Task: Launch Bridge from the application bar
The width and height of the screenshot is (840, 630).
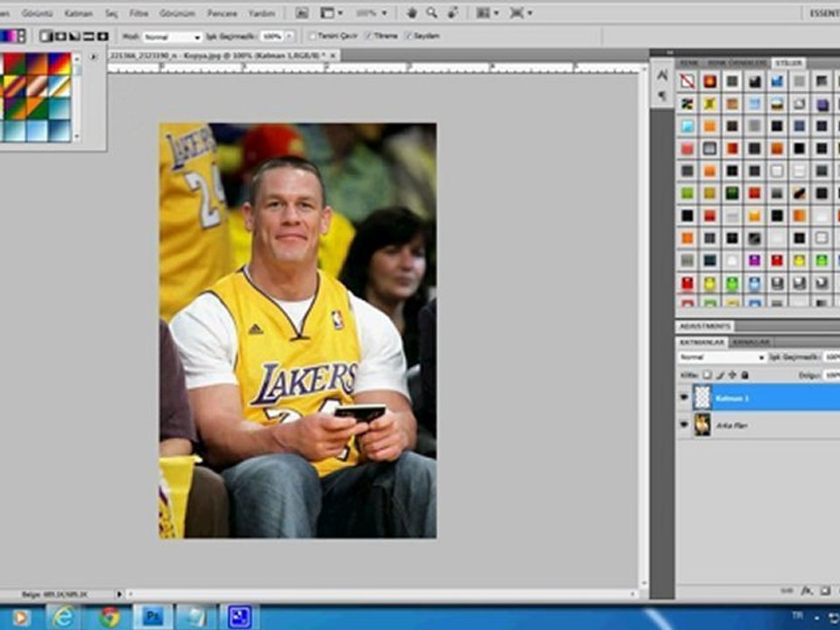Action: (x=302, y=13)
